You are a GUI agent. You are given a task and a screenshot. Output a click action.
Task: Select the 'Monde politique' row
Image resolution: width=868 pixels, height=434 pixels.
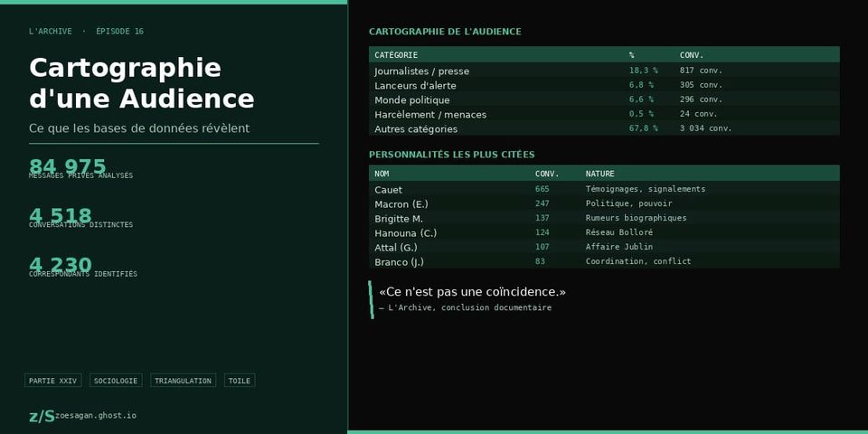604,99
